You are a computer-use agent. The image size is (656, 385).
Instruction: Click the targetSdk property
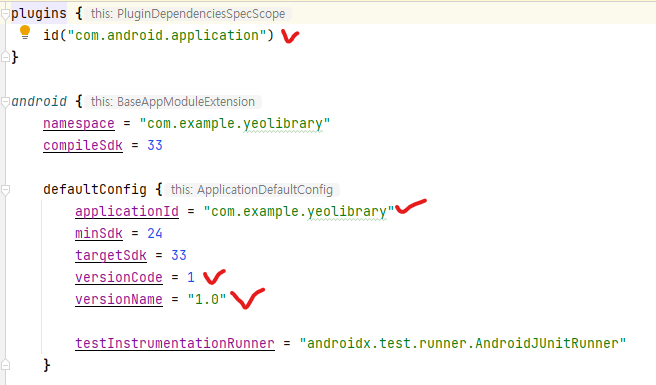[111, 255]
